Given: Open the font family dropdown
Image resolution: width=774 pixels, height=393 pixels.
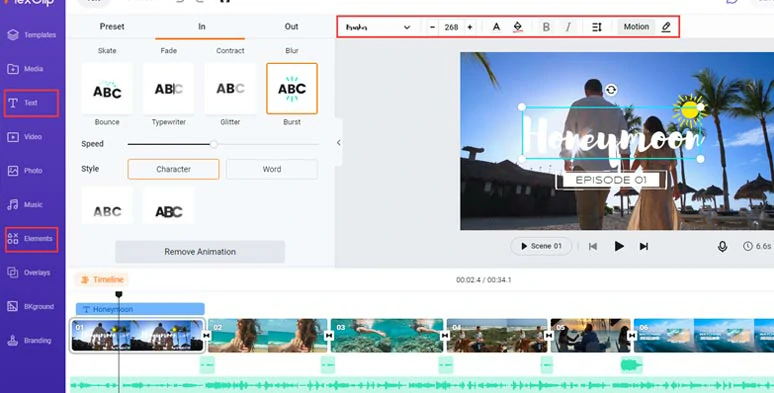Looking at the screenshot, I should tap(378, 27).
